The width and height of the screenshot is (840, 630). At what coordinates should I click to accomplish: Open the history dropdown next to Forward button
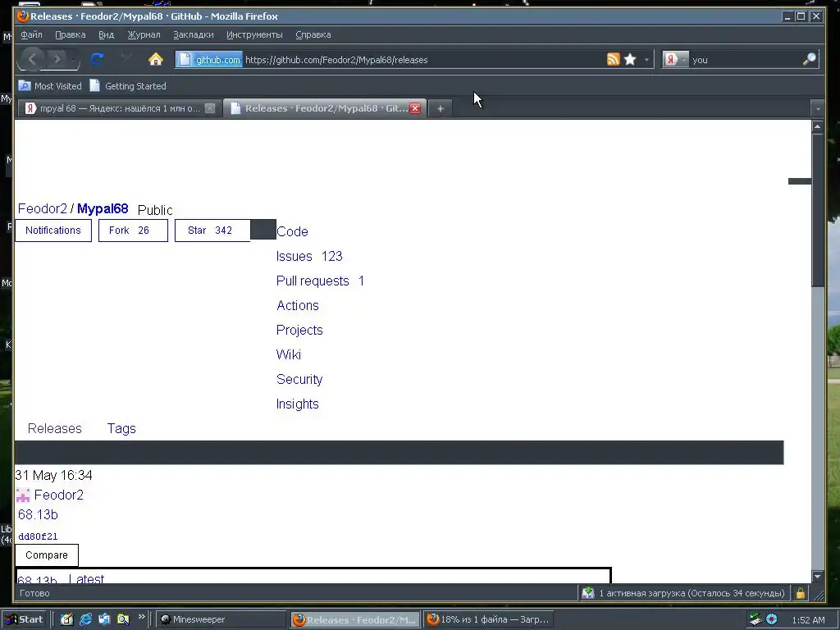click(73, 59)
